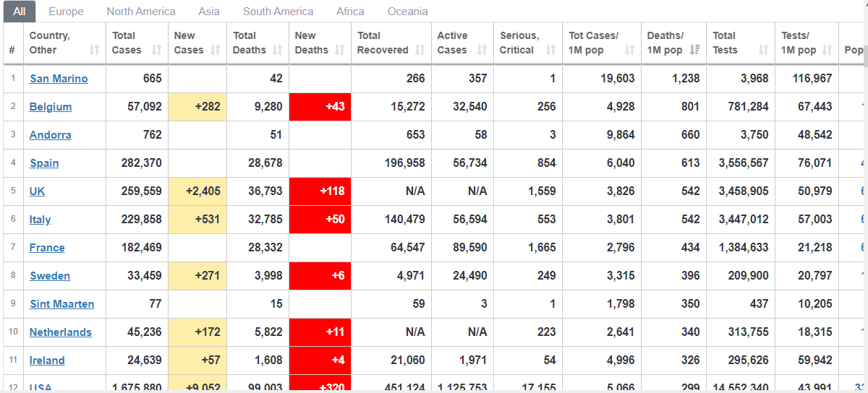Sort by Serious, Critical sort icon
The height and width of the screenshot is (393, 868).
pos(551,50)
